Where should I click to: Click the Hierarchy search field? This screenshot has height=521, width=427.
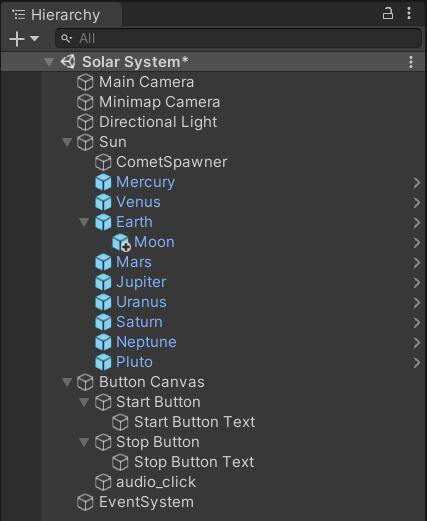click(x=238, y=38)
